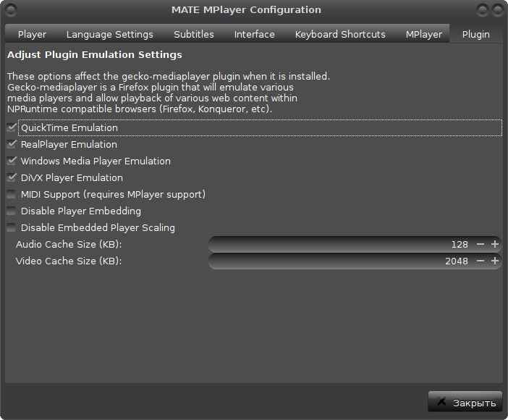Click the Закрыть close button
Viewport: 508px width, 420px height.
pyautogui.click(x=465, y=401)
